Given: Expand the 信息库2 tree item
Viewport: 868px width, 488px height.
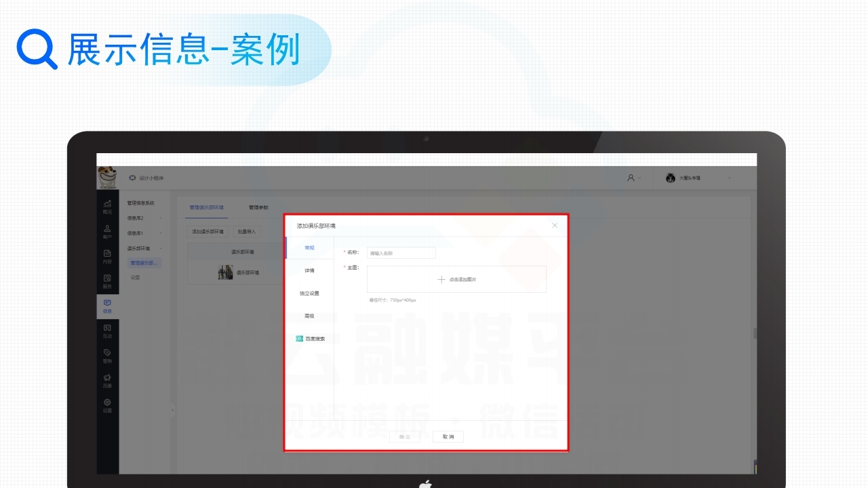Looking at the screenshot, I should click(x=144, y=218).
